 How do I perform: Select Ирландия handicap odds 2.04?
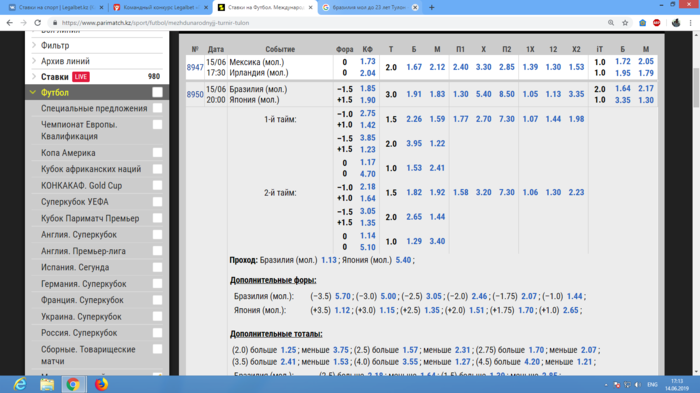[367, 73]
